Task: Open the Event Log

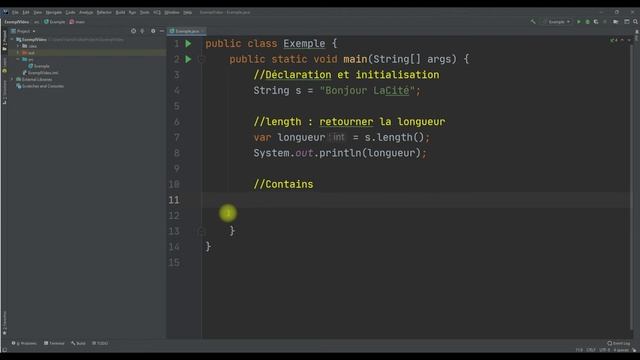Action: [x=619, y=343]
